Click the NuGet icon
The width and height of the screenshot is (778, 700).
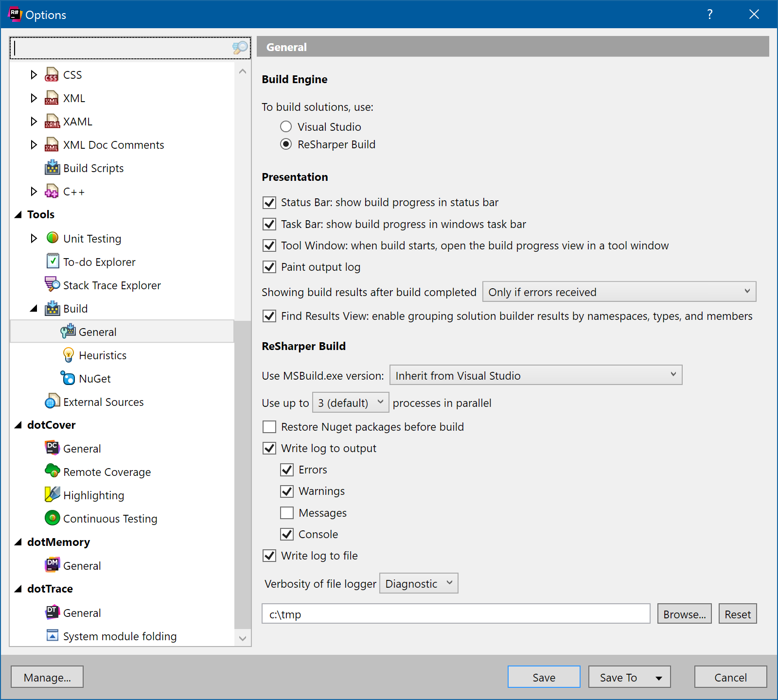pos(68,378)
